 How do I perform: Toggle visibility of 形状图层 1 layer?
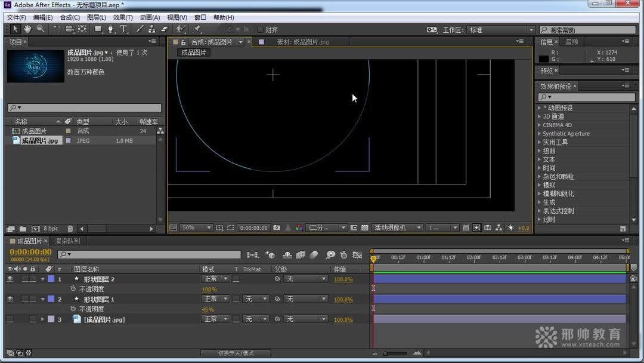[10, 299]
